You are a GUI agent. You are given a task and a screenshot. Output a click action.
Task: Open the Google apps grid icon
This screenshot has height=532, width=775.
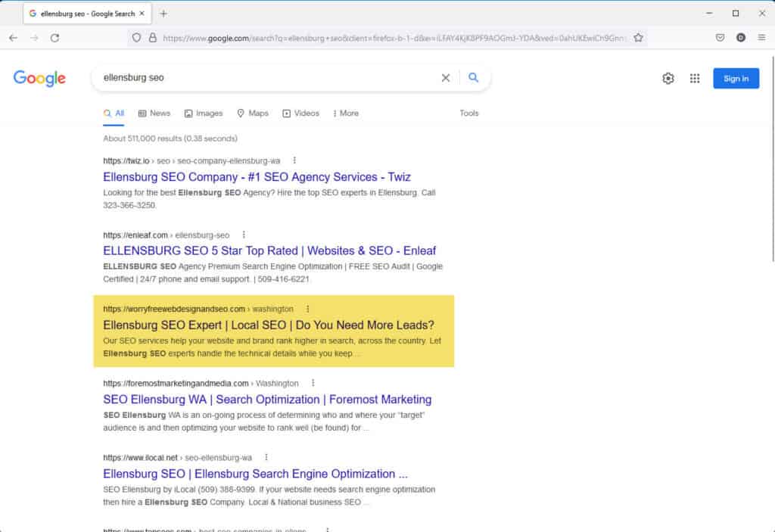point(695,78)
